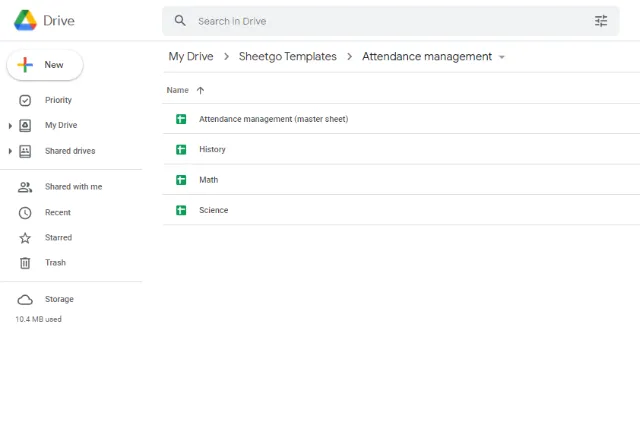
Task: Click the Shared with me people icon
Action: (x=25, y=187)
